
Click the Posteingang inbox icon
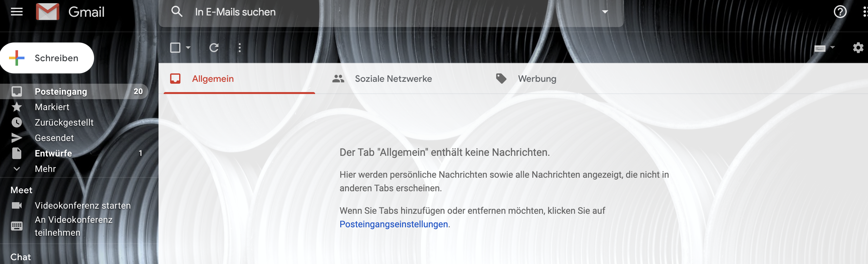16,91
